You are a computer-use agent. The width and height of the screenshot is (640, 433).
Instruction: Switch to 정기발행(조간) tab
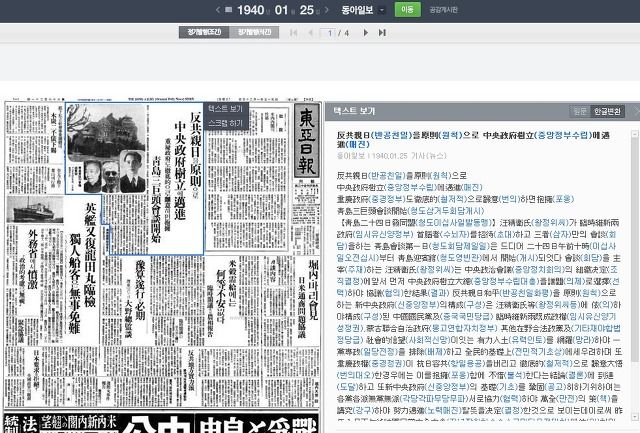[x=204, y=32]
